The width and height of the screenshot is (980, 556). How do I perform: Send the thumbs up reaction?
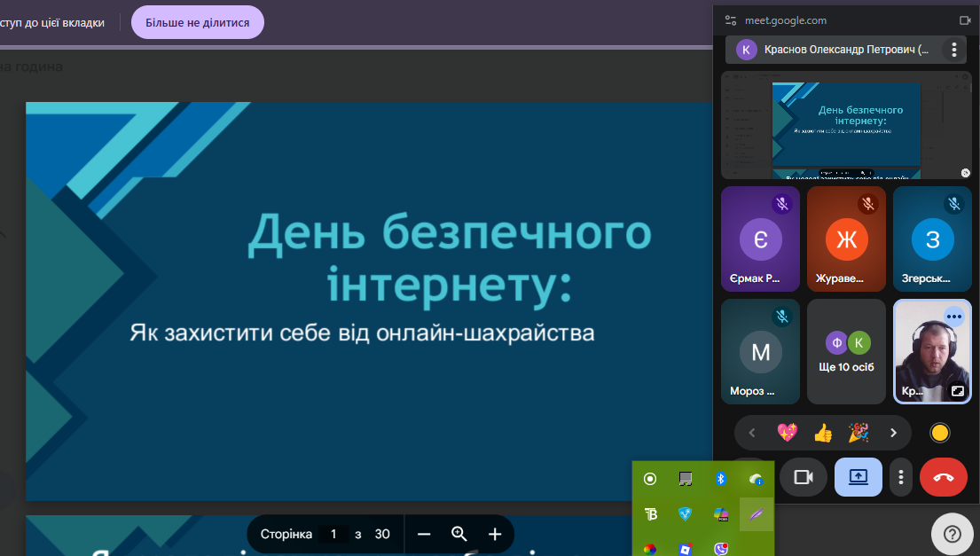(x=822, y=432)
